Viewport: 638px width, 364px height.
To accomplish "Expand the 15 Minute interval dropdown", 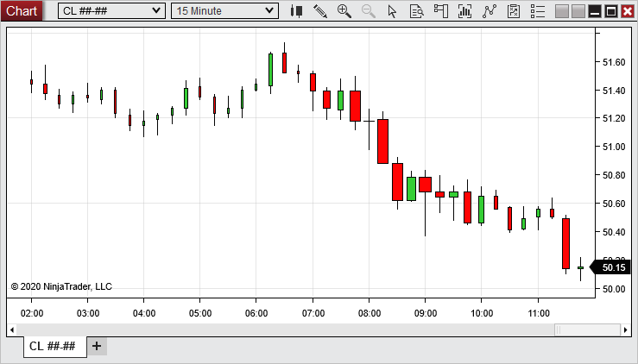I will [x=224, y=11].
